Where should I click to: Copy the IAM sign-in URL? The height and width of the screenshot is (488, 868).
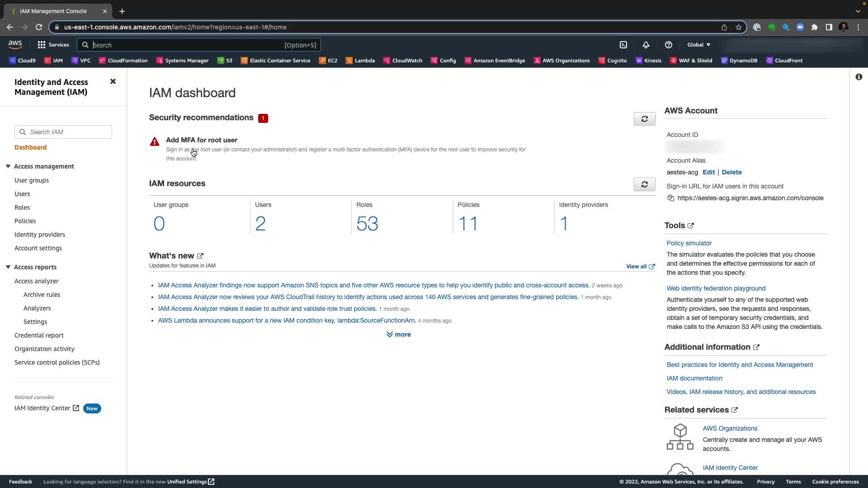[671, 198]
